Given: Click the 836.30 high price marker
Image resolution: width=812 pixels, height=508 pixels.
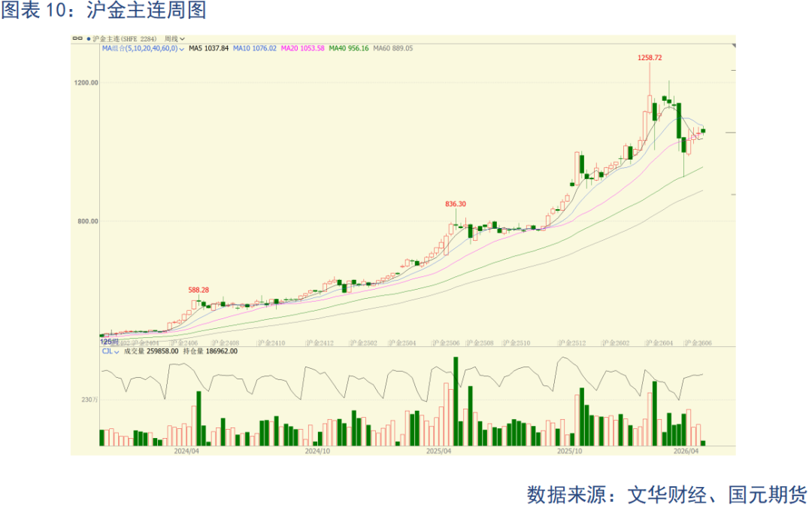Looking at the screenshot, I should tap(456, 204).
